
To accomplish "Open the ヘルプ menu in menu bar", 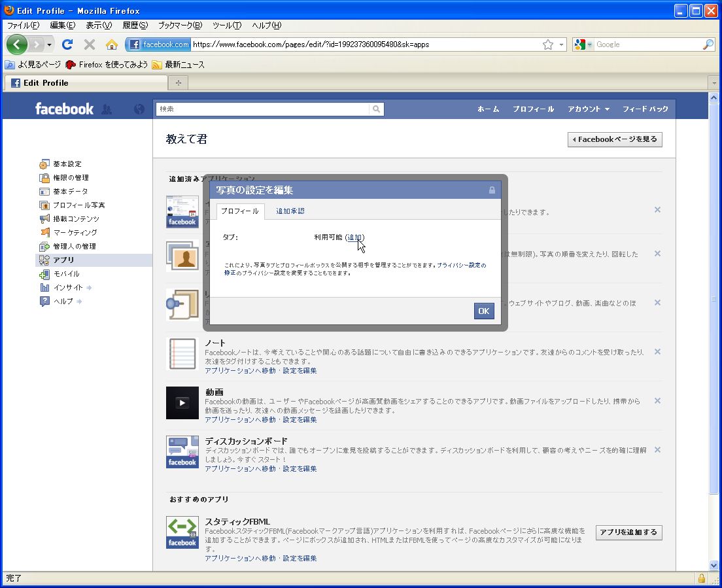I will click(267, 26).
